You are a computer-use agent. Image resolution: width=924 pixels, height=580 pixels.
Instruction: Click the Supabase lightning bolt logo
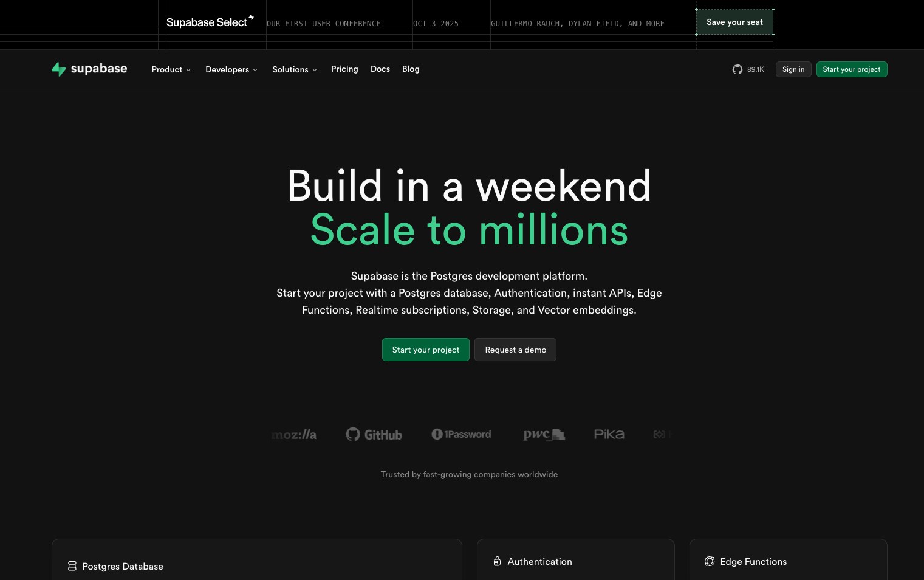tap(58, 69)
